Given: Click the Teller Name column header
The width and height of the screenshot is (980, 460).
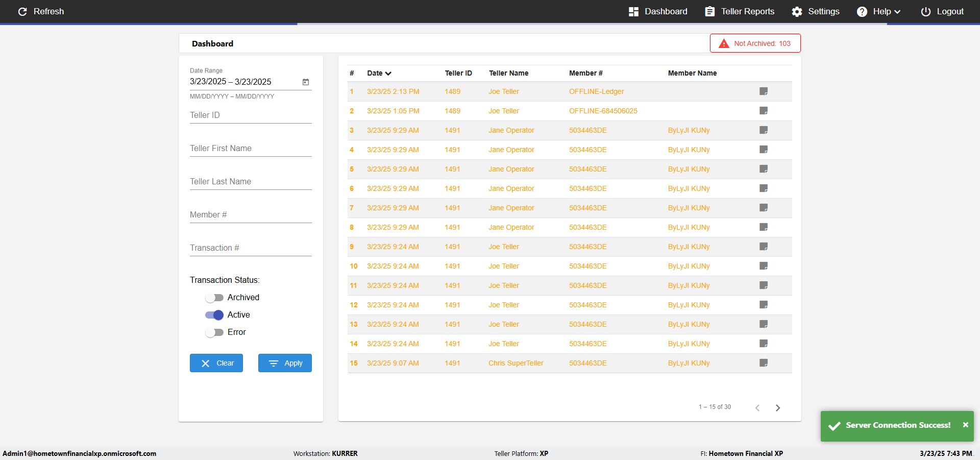Looking at the screenshot, I should click(509, 73).
